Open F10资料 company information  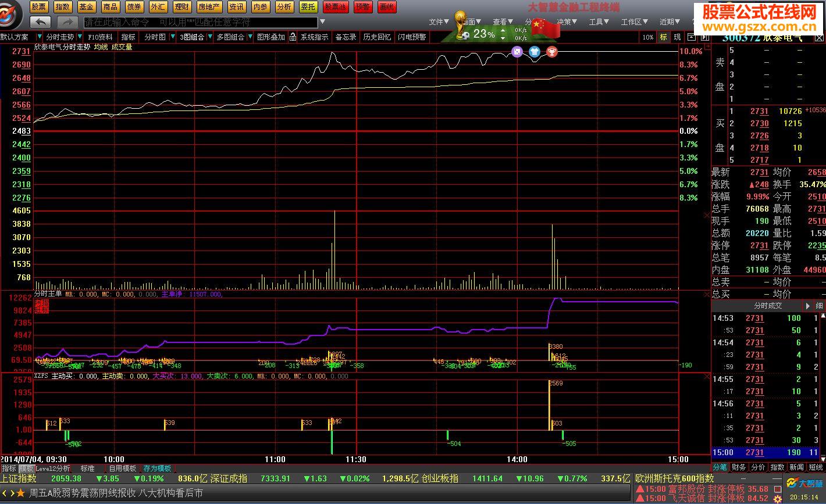101,37
